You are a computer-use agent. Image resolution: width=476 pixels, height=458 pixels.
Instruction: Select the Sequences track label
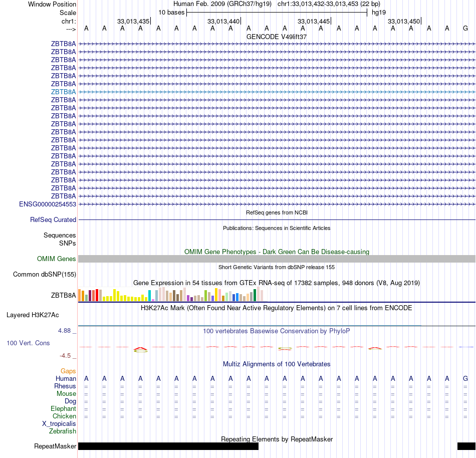click(60, 235)
